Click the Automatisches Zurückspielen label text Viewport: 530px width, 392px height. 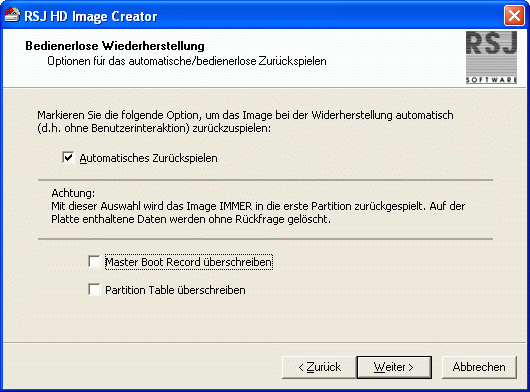(x=148, y=158)
